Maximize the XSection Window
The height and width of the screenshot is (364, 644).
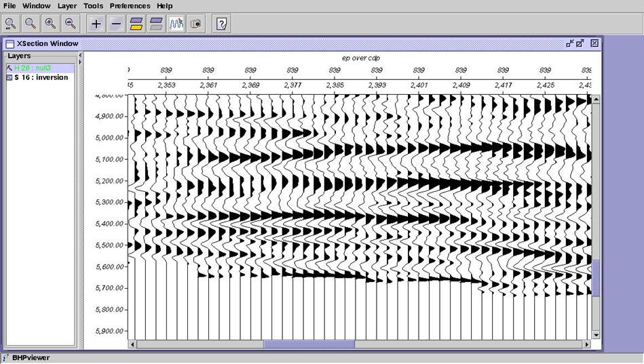click(x=580, y=43)
